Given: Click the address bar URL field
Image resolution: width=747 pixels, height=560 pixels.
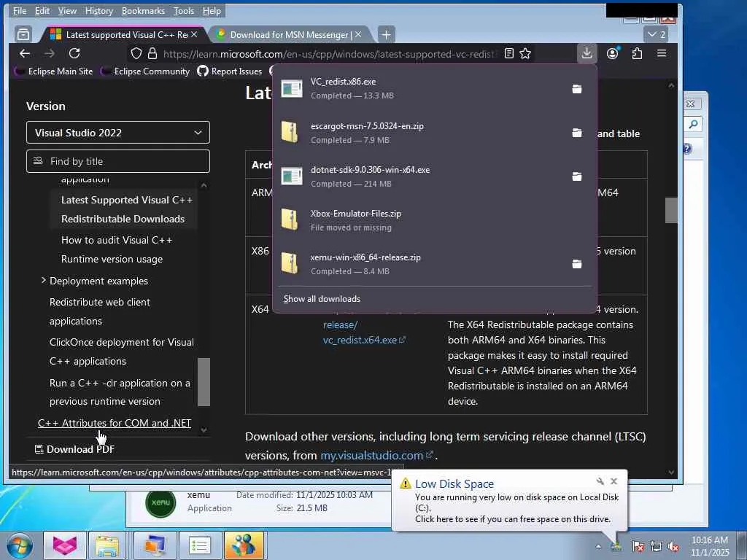Looking at the screenshot, I should click(329, 54).
